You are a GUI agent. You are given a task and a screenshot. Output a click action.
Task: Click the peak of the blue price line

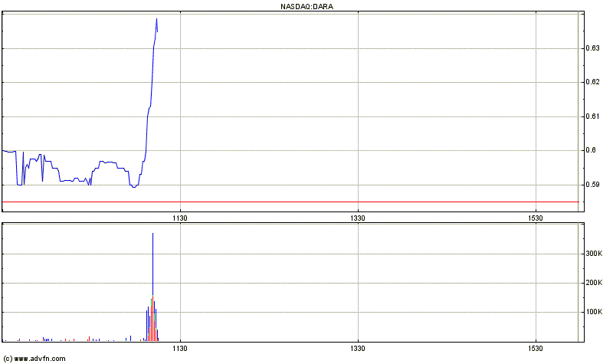coord(156,19)
